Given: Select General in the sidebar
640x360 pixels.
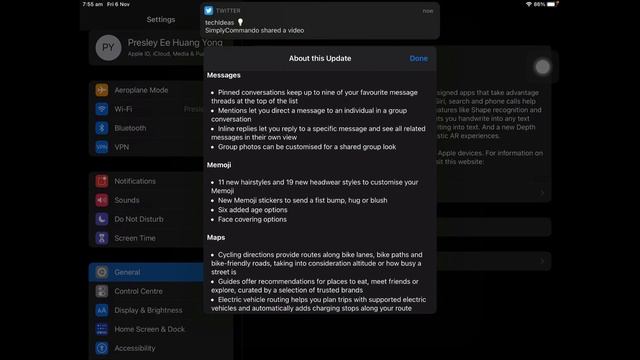Looking at the screenshot, I should point(147,272).
